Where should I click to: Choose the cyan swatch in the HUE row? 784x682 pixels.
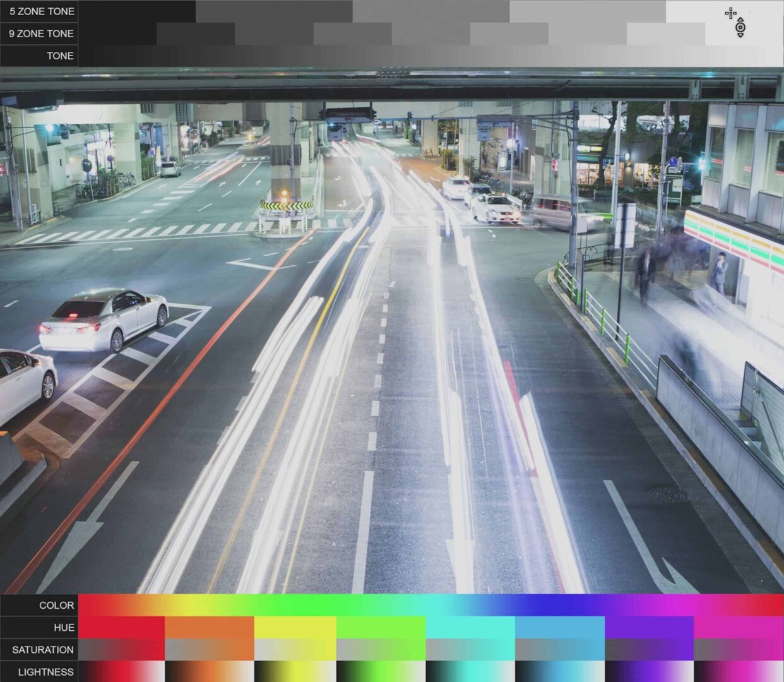(470, 627)
